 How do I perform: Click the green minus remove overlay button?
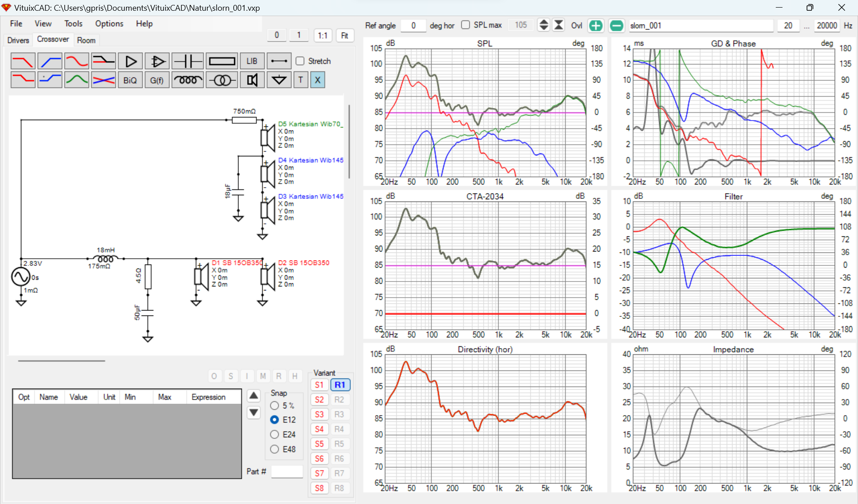(616, 25)
